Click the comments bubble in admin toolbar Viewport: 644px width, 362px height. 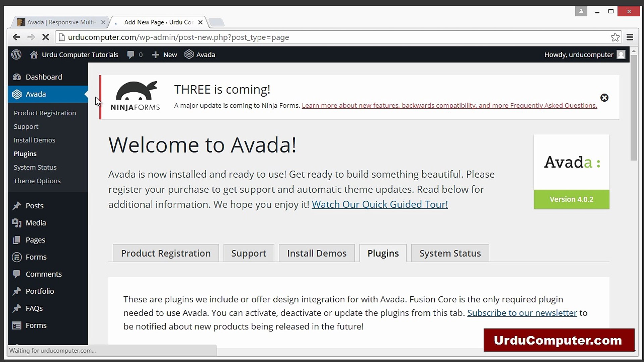click(x=131, y=54)
